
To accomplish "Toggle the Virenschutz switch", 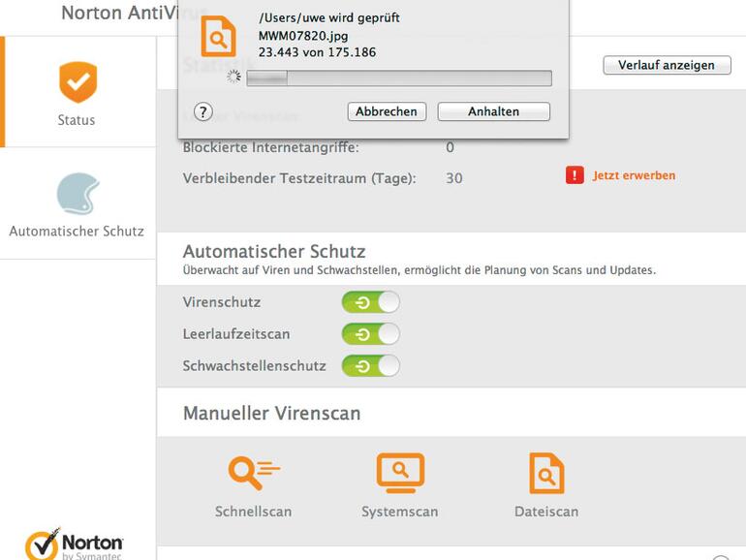I will pos(371,302).
